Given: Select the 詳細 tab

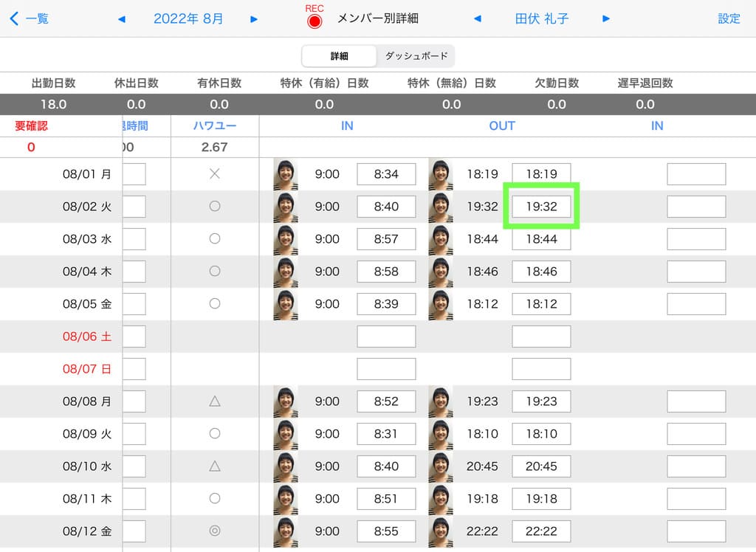Looking at the screenshot, I should pyautogui.click(x=339, y=56).
